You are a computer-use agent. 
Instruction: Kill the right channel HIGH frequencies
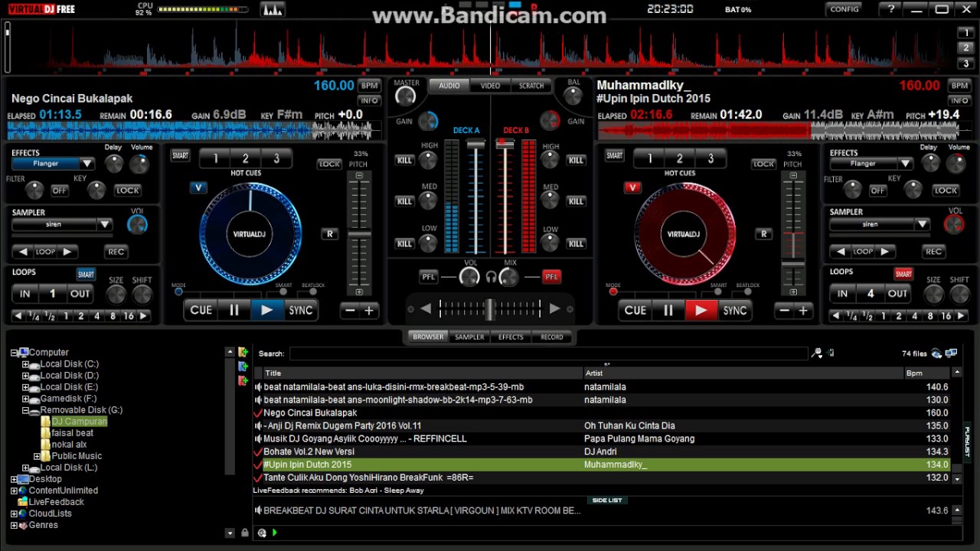tap(576, 160)
